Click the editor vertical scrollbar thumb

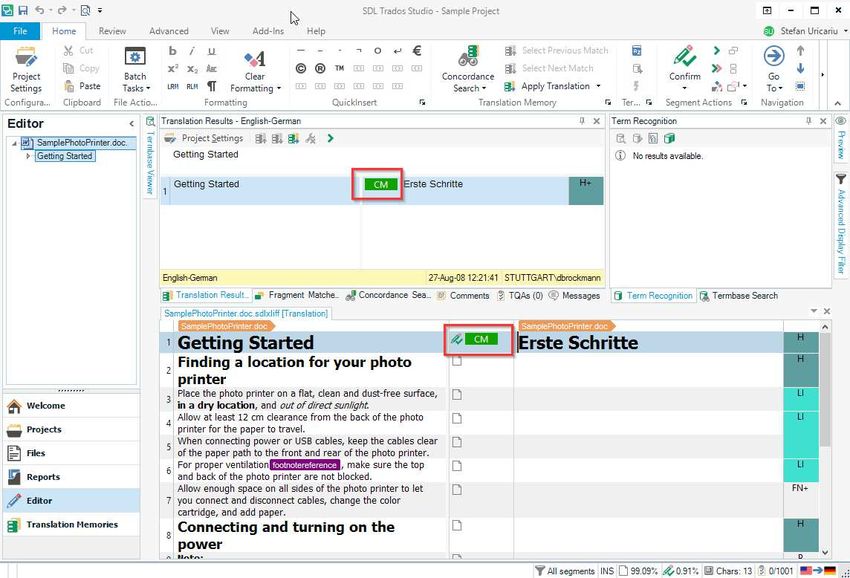tap(825, 390)
